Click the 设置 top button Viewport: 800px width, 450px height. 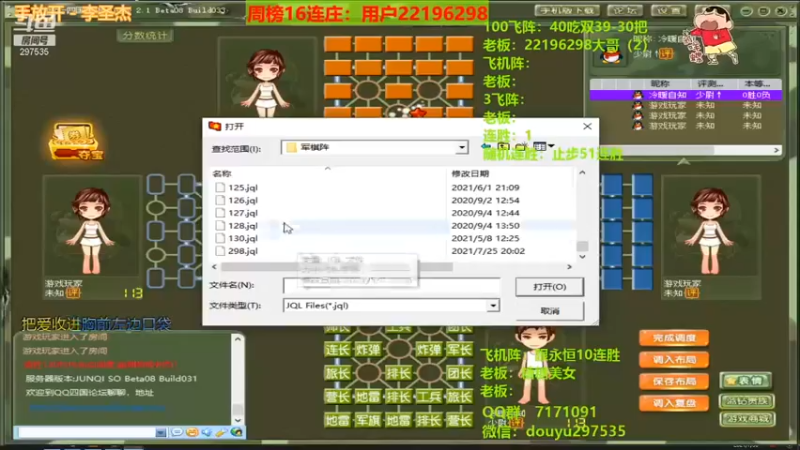tap(668, 11)
